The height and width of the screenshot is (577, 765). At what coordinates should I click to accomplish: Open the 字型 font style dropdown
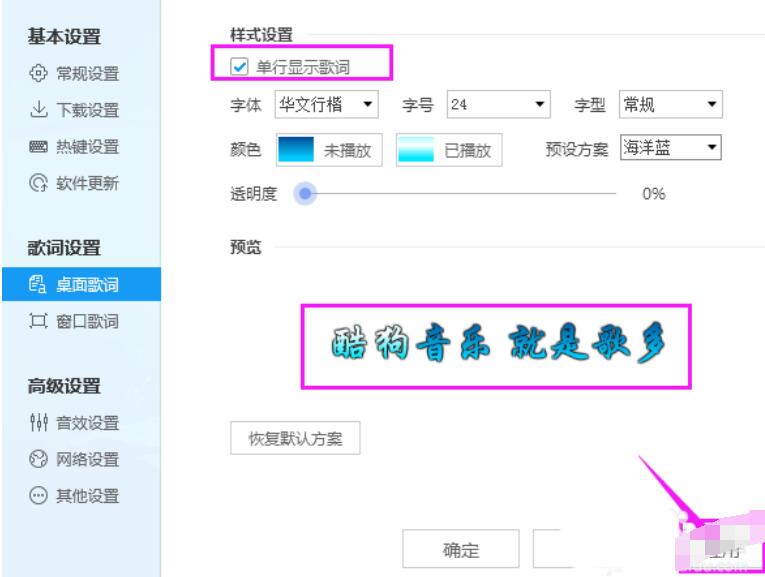pos(671,104)
